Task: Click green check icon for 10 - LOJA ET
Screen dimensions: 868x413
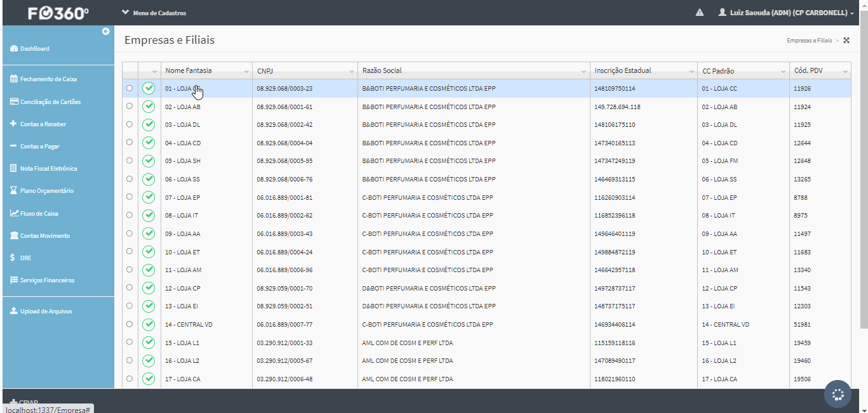Action: click(149, 252)
